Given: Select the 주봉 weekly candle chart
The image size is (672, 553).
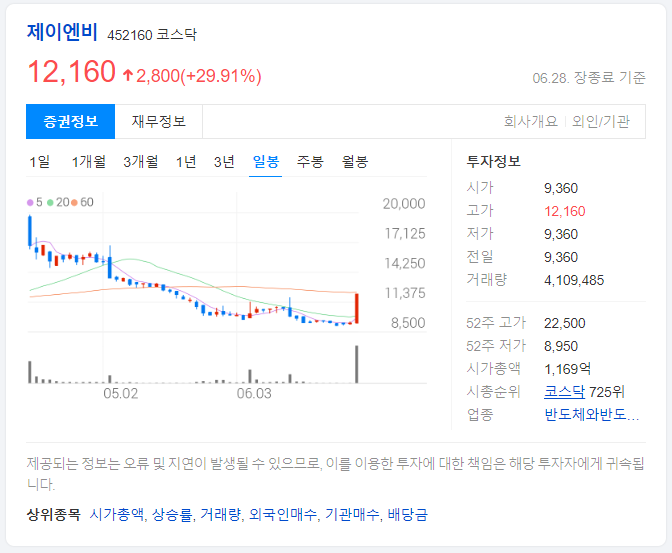Looking at the screenshot, I should click(310, 162).
